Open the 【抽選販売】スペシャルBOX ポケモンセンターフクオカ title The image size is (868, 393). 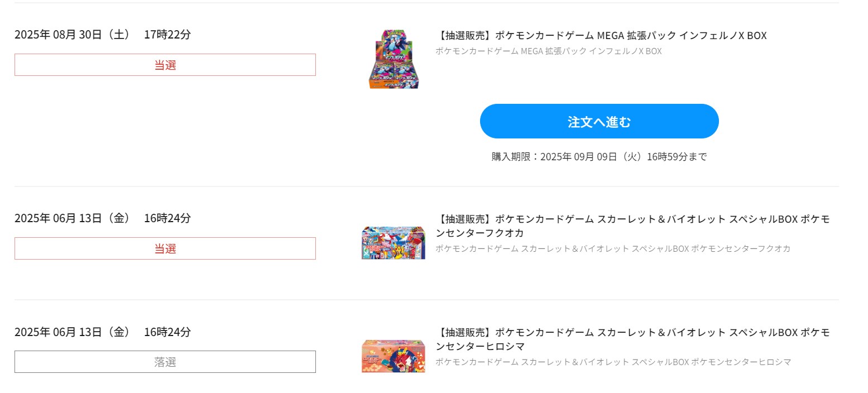632,226
